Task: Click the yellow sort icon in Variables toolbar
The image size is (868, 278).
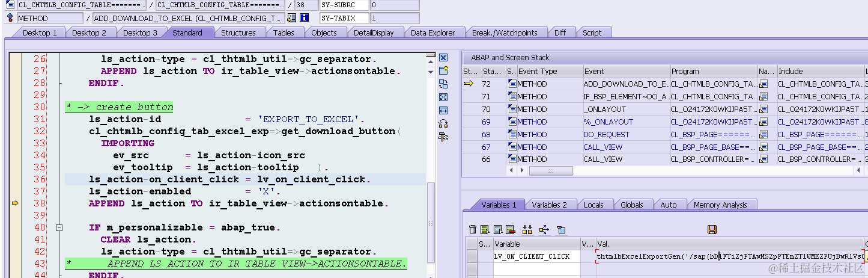Action: [x=528, y=229]
